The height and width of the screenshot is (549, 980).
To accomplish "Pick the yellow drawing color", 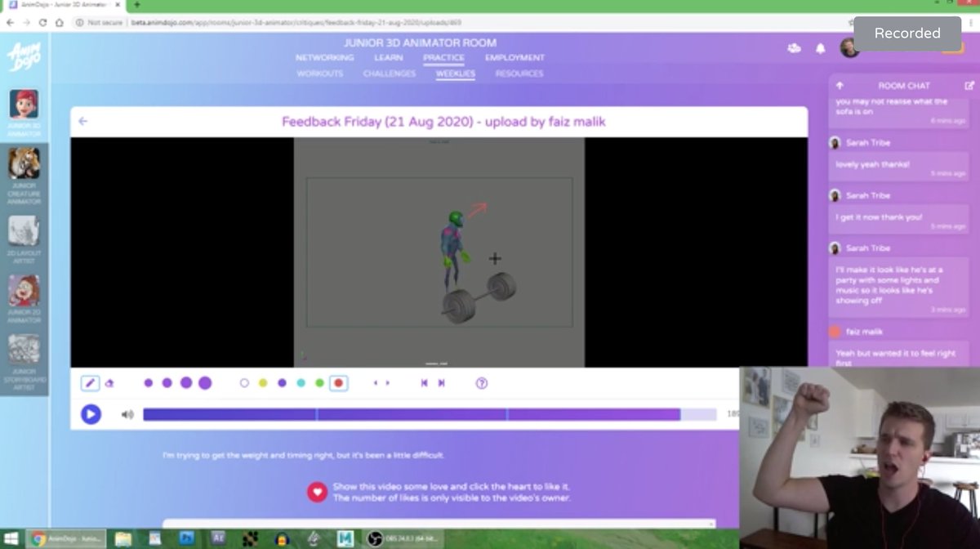I will click(x=263, y=382).
